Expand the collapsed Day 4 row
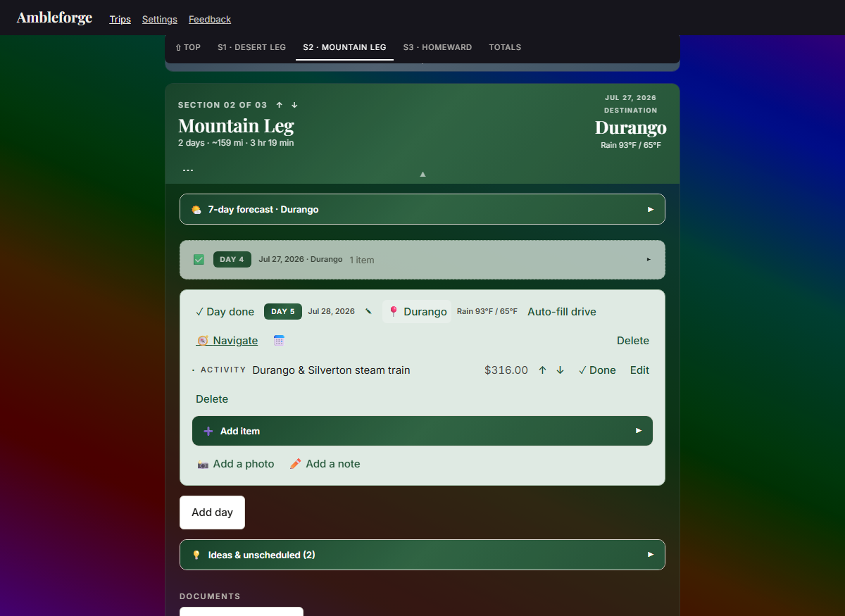 pyautogui.click(x=423, y=260)
